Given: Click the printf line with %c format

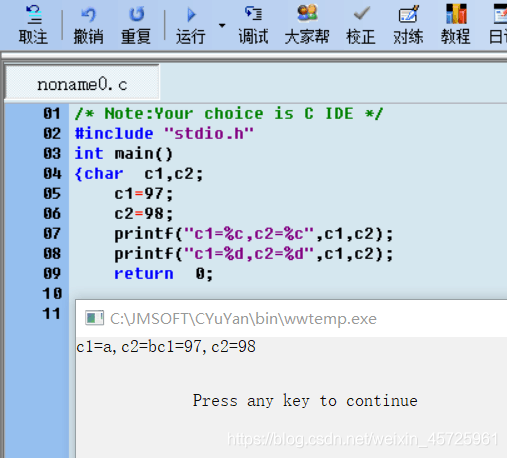Looking at the screenshot, I should pyautogui.click(x=254, y=234).
